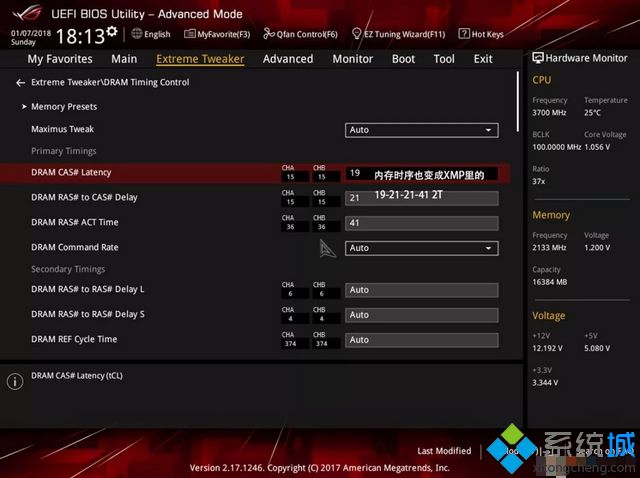Click memory capacity 16384 MB value
The width and height of the screenshot is (640, 478).
549,282
